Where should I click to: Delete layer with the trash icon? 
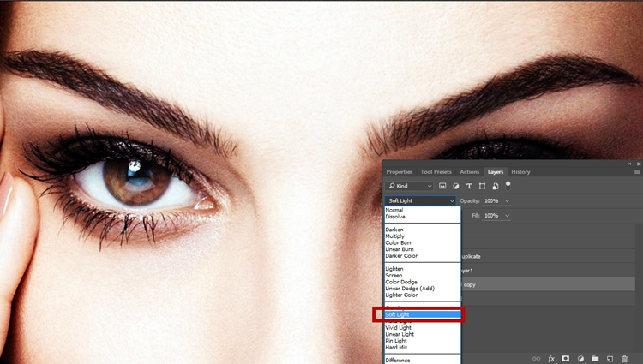(624, 359)
